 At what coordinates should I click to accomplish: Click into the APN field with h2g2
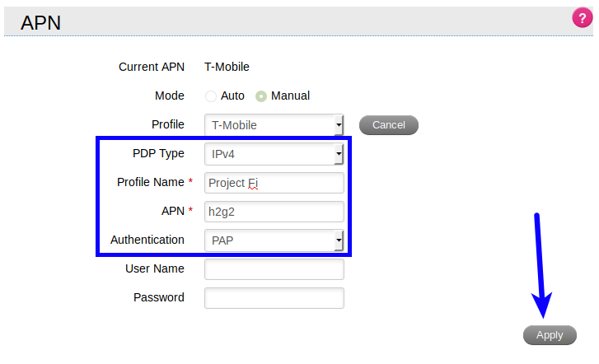click(274, 212)
